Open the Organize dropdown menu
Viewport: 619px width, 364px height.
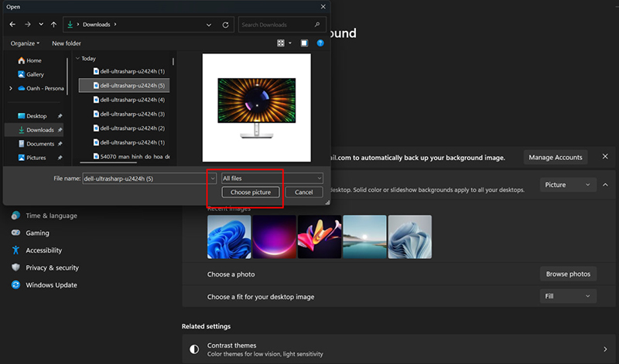[x=26, y=43]
